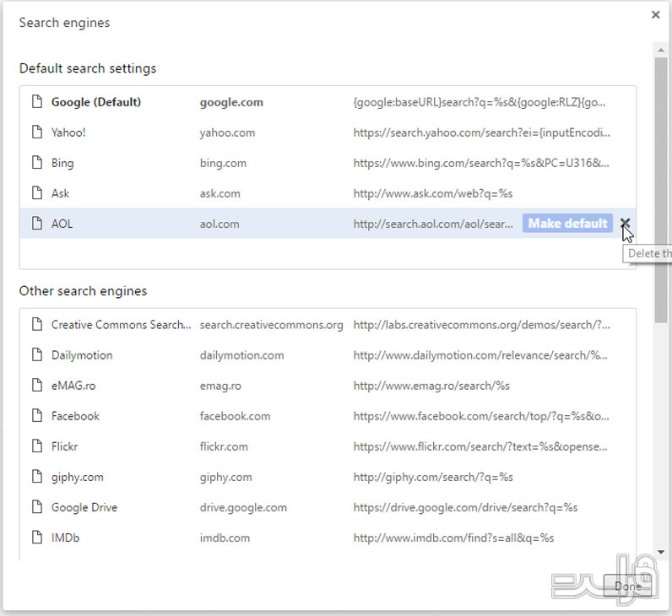Select the Google Drive engine name
Viewport: 672px width, 616px height.
click(x=84, y=508)
